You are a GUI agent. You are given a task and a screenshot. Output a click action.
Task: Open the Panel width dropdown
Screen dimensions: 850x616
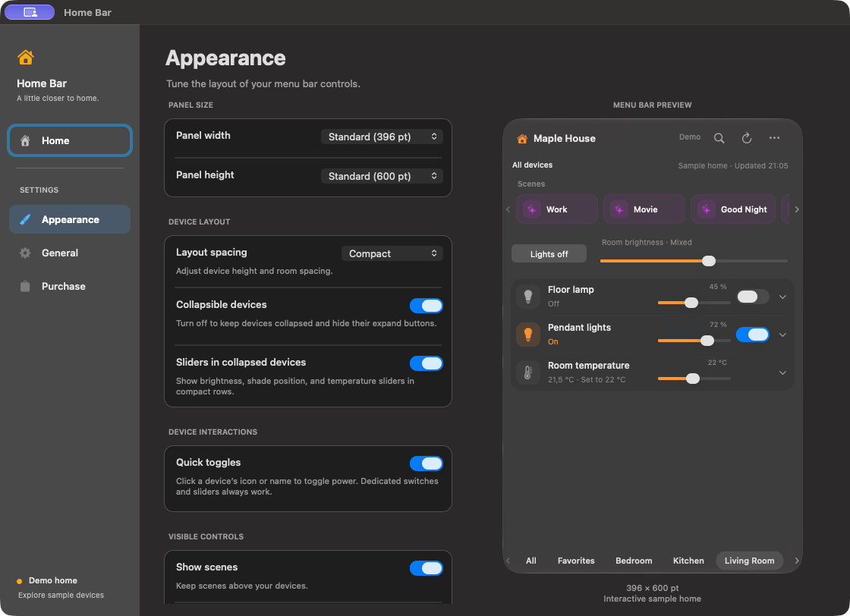[x=382, y=137]
